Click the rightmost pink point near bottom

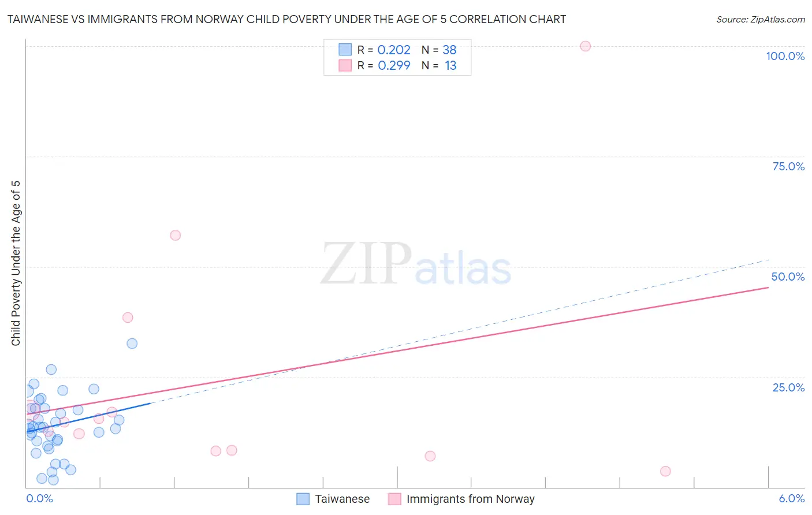pyautogui.click(x=665, y=471)
